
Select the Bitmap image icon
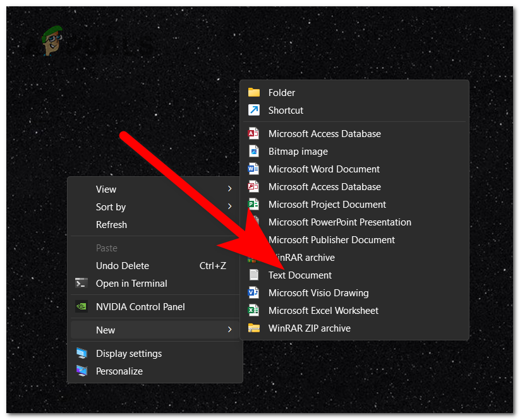(255, 151)
